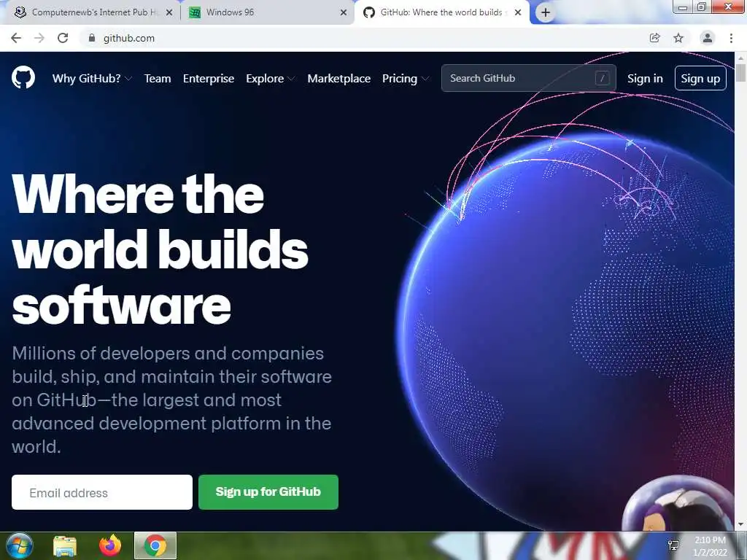The image size is (747, 560).
Task: Select the GitHub browser tab
Action: (441, 12)
